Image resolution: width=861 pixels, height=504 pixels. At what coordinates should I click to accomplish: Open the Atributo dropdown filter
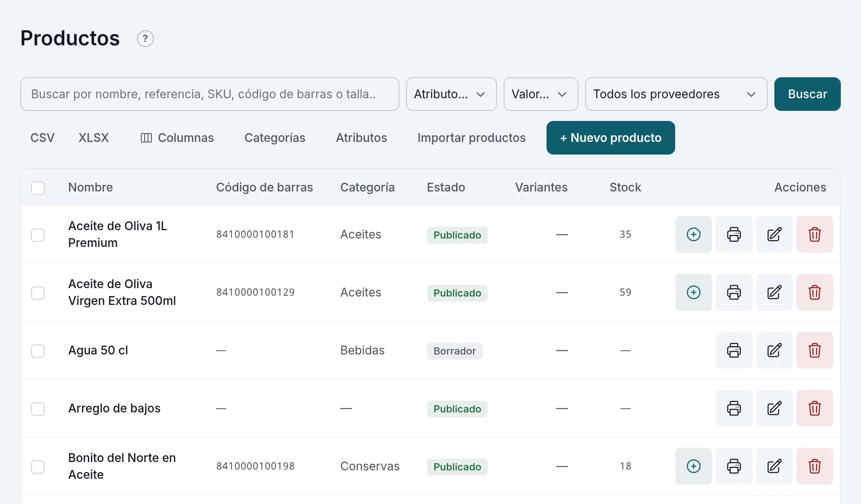pyautogui.click(x=451, y=94)
